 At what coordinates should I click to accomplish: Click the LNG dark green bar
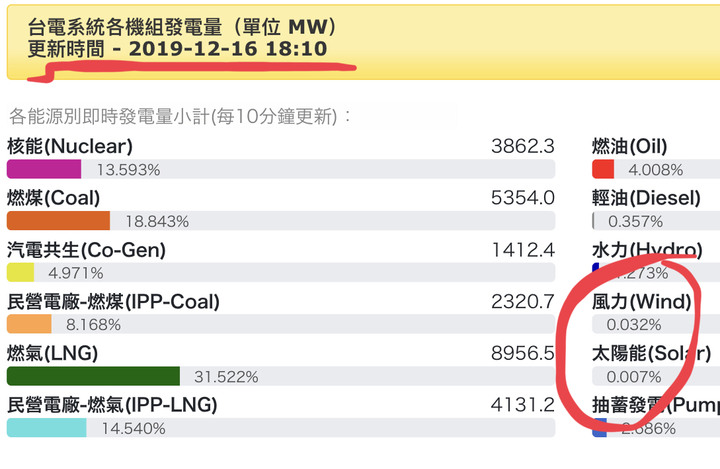(93, 376)
